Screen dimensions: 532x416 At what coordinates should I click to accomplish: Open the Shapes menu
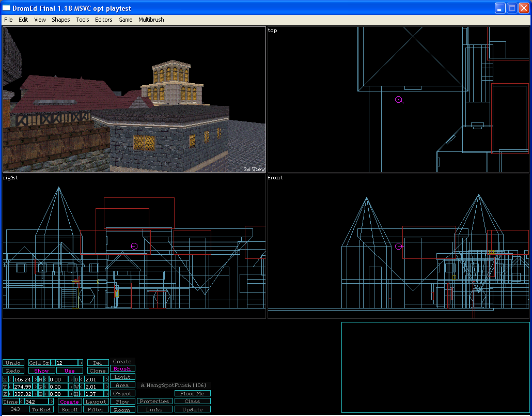[x=60, y=20]
